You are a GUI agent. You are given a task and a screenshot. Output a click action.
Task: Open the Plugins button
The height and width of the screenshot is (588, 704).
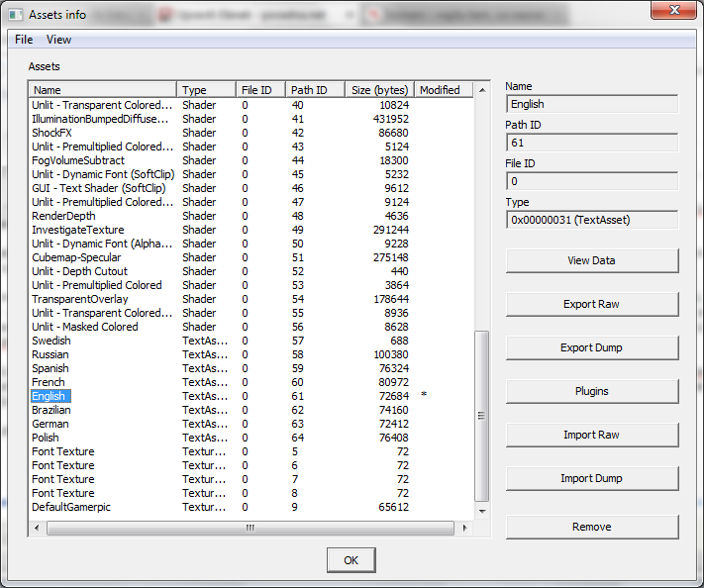click(591, 391)
